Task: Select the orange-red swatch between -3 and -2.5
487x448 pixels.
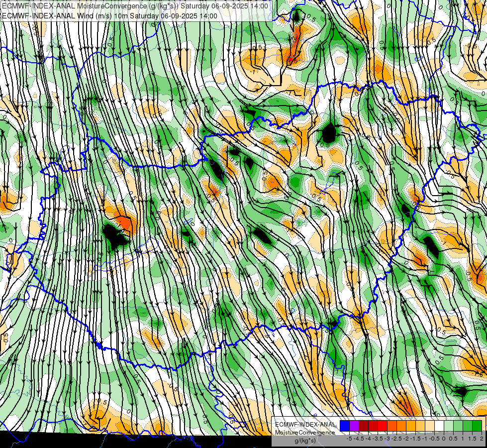Action: pos(392,426)
